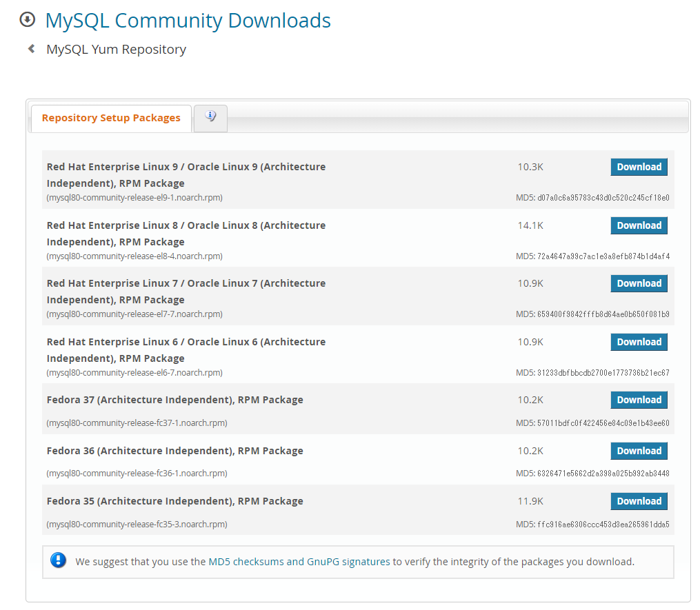The height and width of the screenshot is (610, 700).
Task: Click the download circle icon beside page title
Action: pos(27,19)
